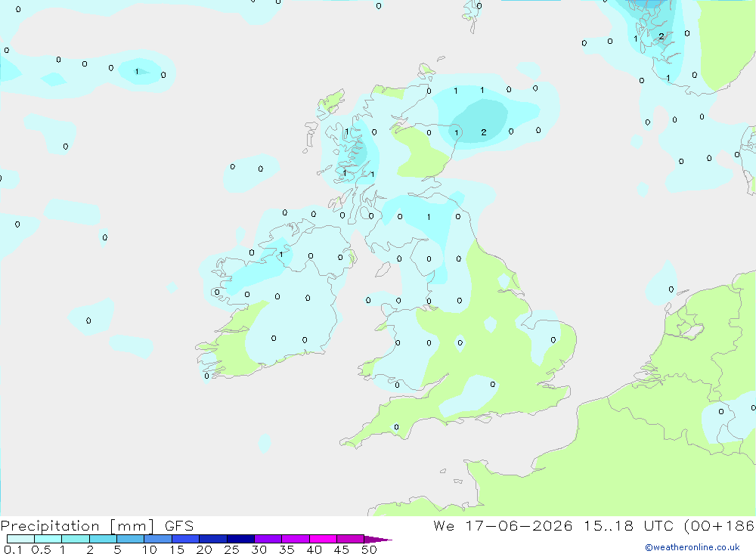The height and width of the screenshot is (554, 756).
Task: Click the 20–25 mm dark blue swatch
Action: (213, 539)
